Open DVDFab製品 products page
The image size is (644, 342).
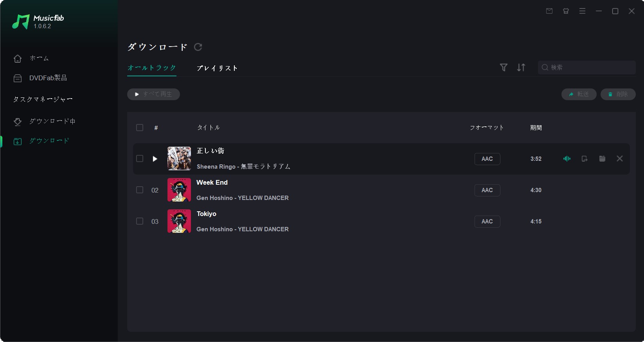pyautogui.click(x=40, y=78)
